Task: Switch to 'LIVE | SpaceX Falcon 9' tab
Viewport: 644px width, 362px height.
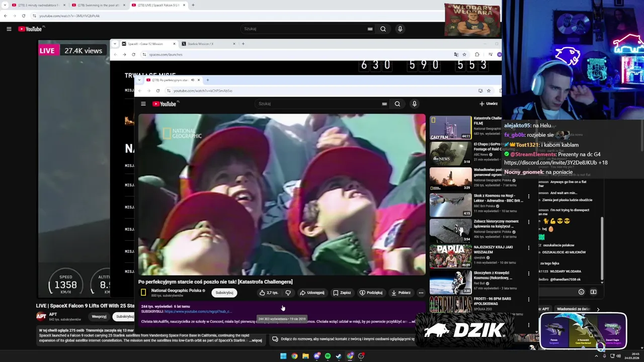Action: [x=158, y=5]
